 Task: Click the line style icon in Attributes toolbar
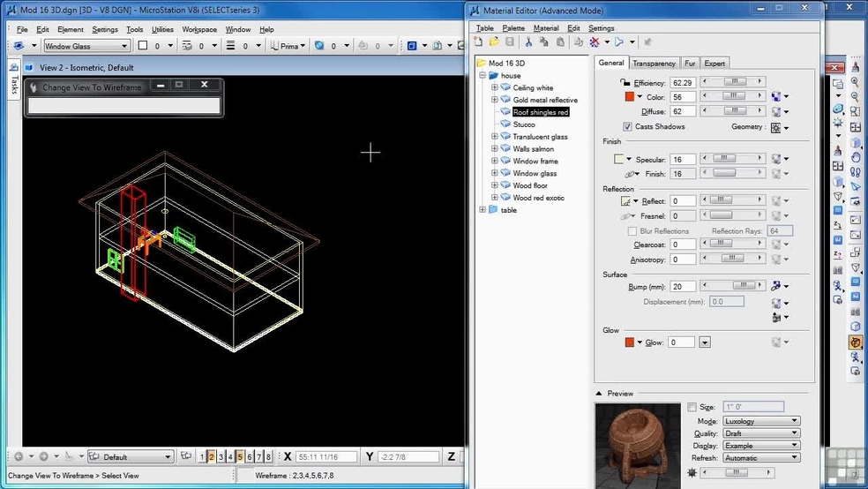point(187,46)
